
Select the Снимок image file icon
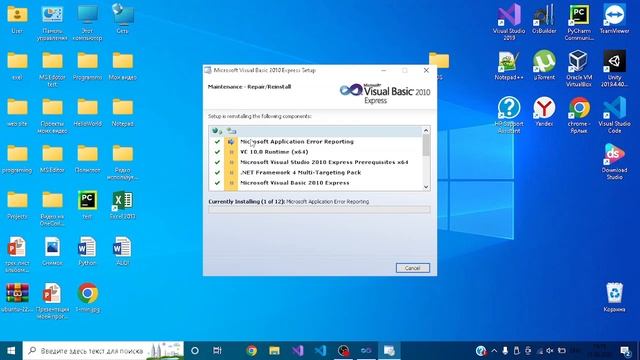pyautogui.click(x=52, y=251)
